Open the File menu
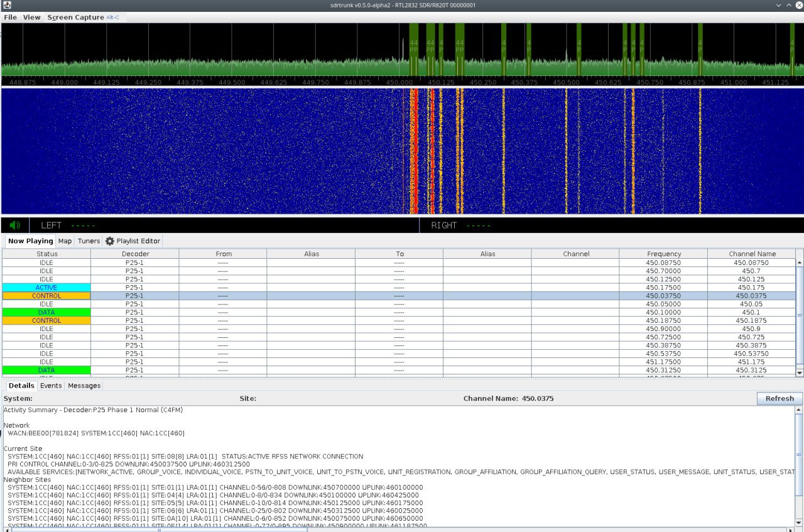 click(11, 18)
